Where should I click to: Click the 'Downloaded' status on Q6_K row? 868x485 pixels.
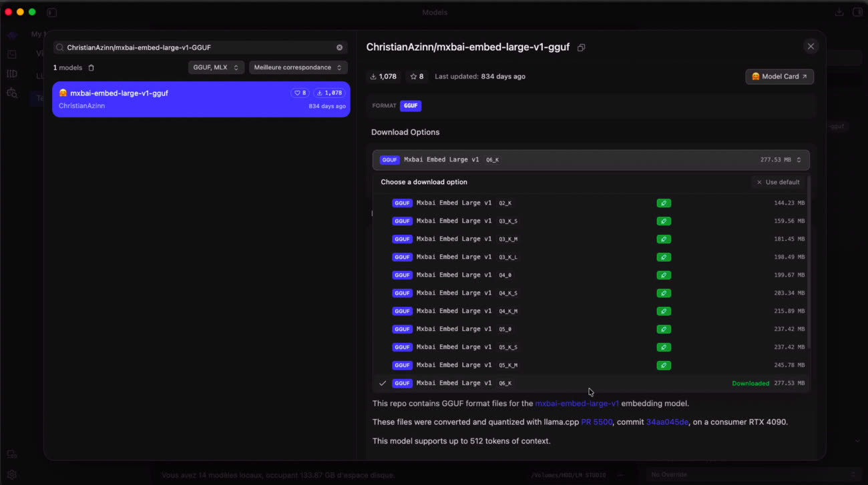(750, 384)
